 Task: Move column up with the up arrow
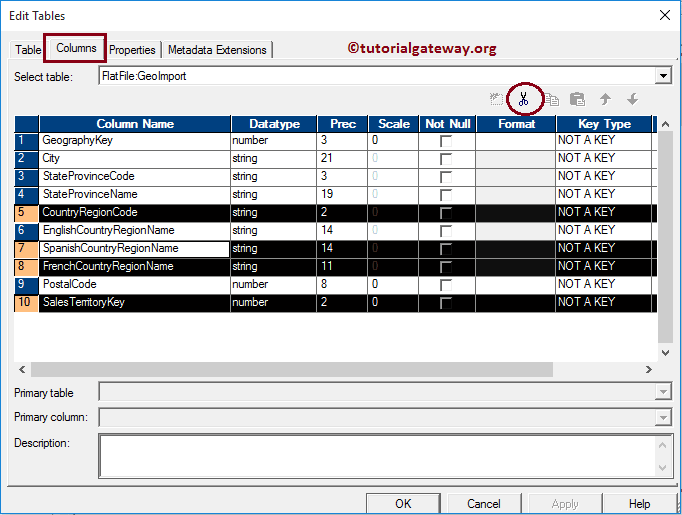pyautogui.click(x=605, y=99)
